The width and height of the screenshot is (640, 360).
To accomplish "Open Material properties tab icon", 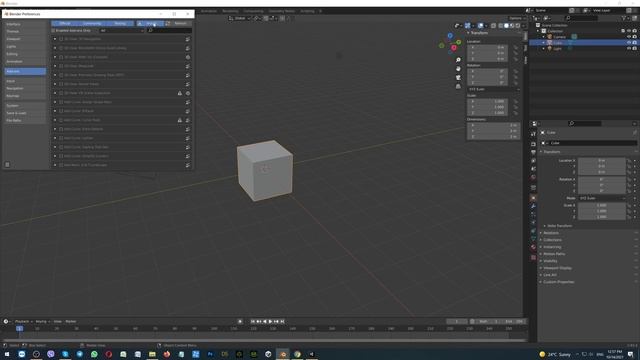I will tap(533, 247).
